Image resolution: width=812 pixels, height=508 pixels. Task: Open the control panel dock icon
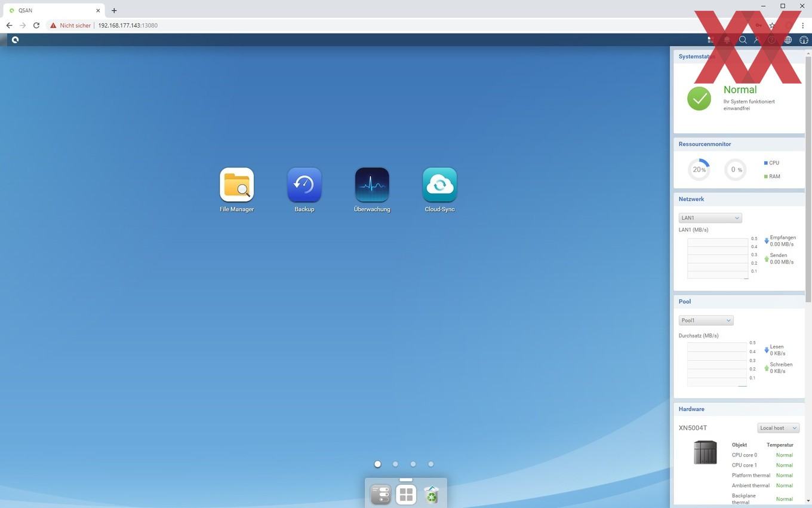tap(380, 494)
